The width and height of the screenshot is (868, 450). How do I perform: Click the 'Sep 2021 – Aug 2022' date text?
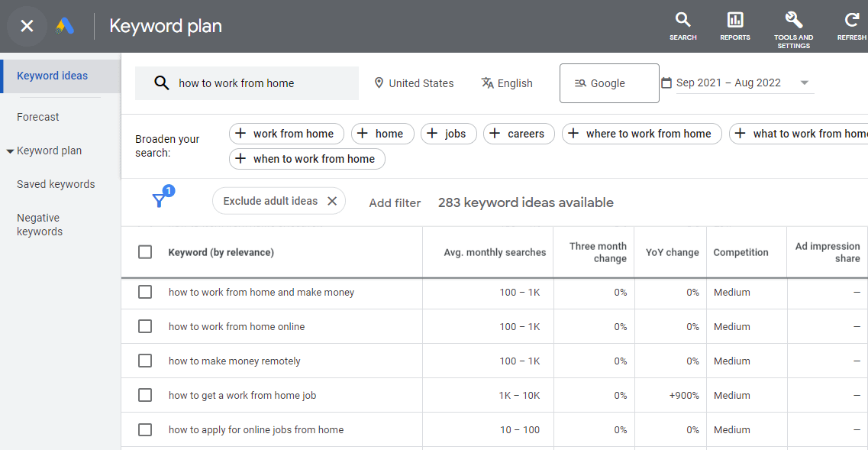[x=728, y=83]
